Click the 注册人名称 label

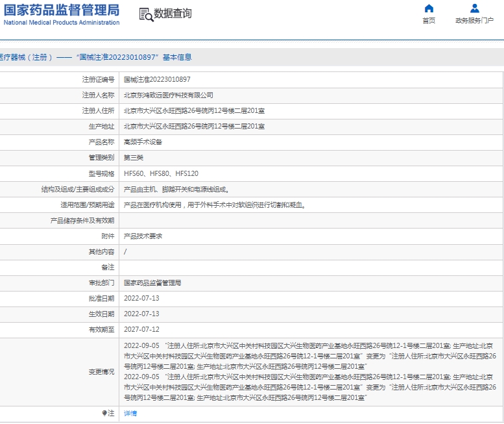(x=98, y=95)
